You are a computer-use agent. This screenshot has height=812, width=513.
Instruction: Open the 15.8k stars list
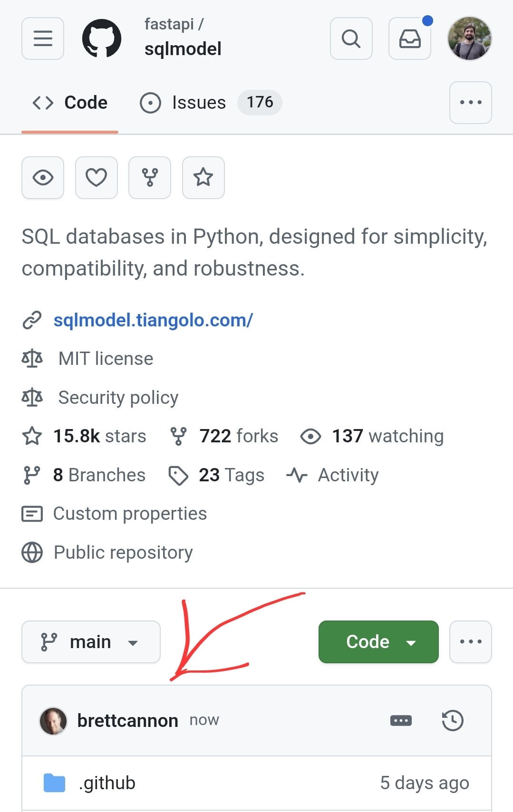click(x=100, y=436)
